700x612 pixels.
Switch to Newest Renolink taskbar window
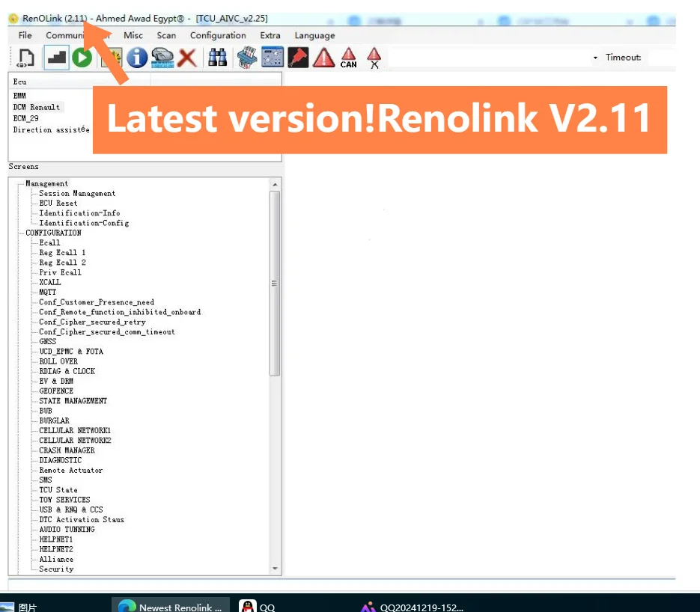[171, 605]
